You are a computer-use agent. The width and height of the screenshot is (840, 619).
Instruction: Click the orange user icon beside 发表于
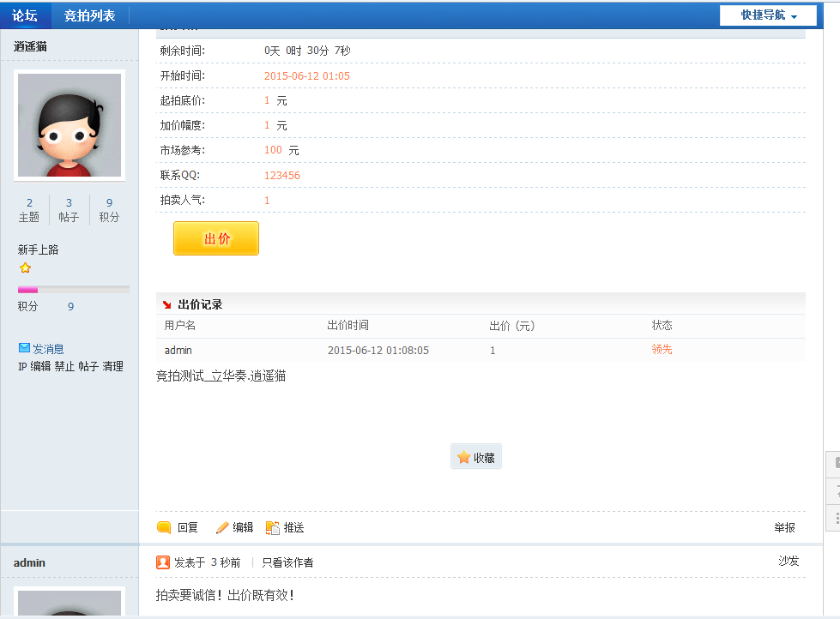pyautogui.click(x=163, y=562)
